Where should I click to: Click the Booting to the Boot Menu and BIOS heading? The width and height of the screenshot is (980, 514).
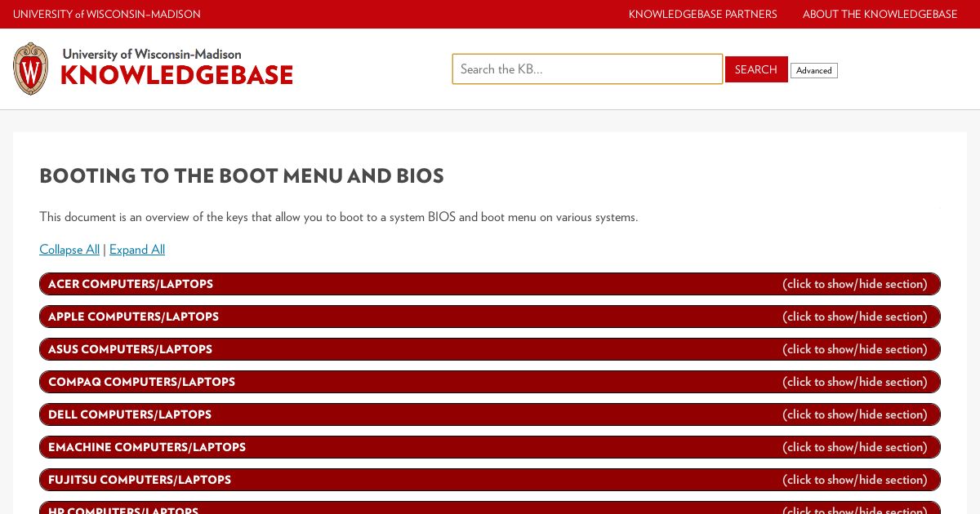[242, 176]
